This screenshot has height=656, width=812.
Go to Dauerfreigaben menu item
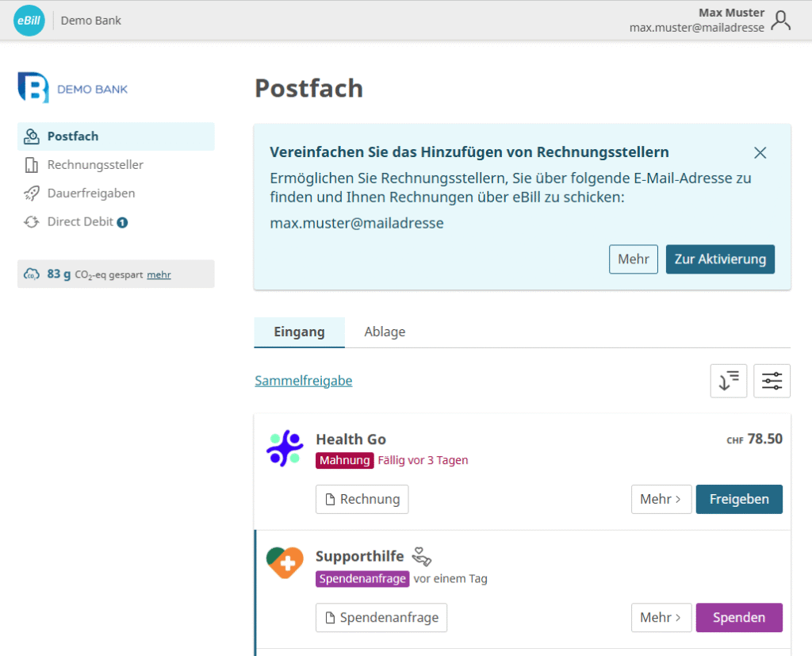(116, 194)
